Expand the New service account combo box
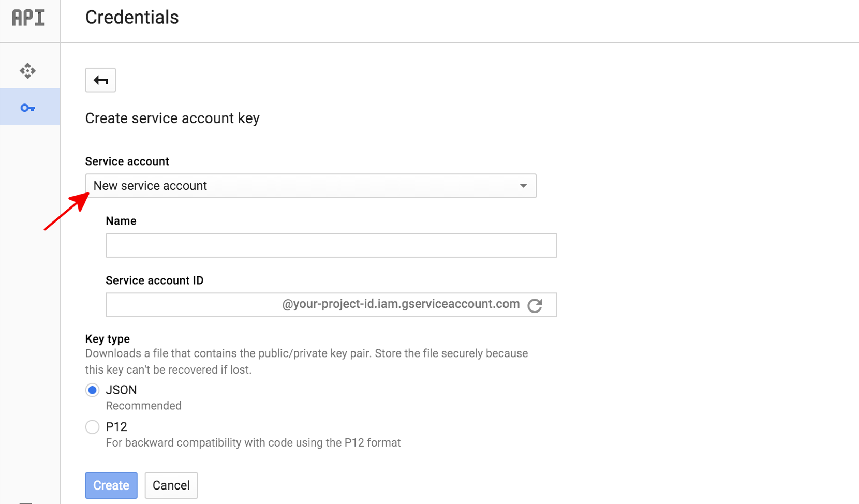The image size is (859, 504). (x=310, y=186)
